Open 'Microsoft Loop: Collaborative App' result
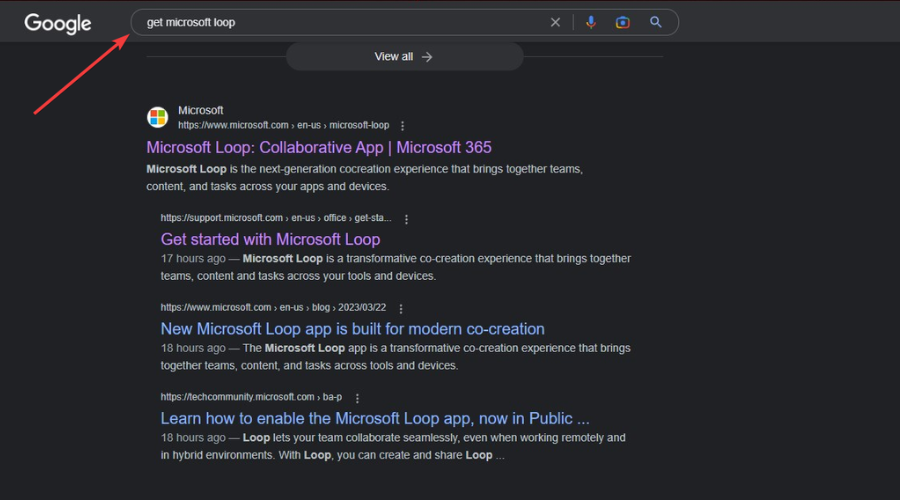 click(x=318, y=147)
